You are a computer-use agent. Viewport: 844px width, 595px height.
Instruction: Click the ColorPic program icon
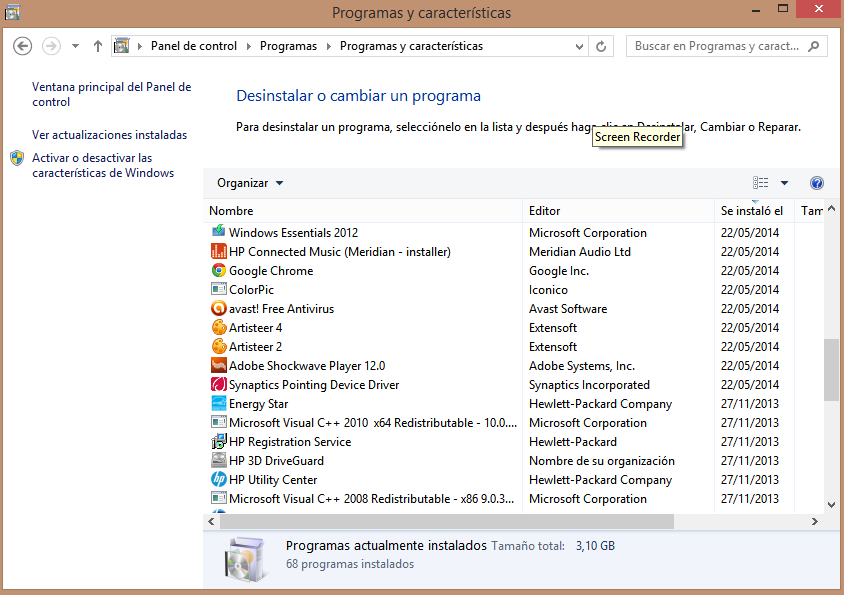click(x=219, y=289)
